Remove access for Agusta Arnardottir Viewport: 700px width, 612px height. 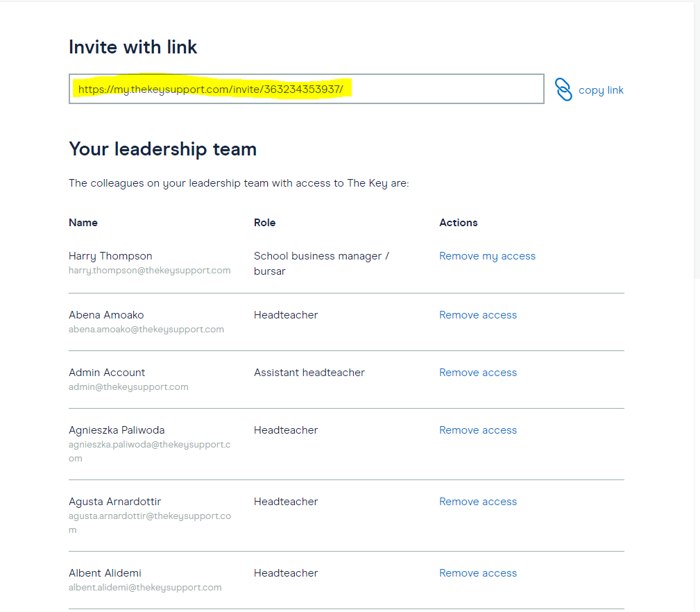(478, 502)
